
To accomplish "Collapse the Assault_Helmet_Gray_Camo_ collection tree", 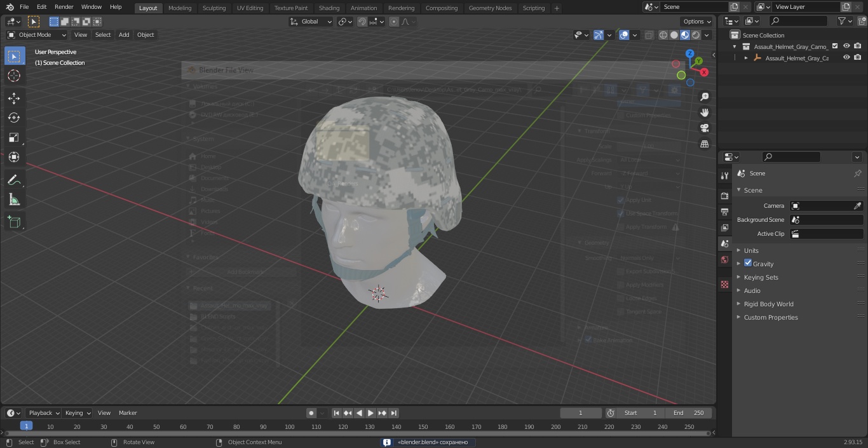I will tap(735, 46).
